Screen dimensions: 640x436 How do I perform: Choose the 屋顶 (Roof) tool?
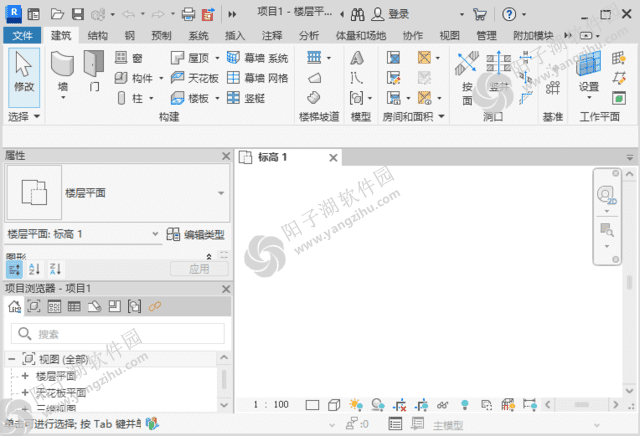190,58
